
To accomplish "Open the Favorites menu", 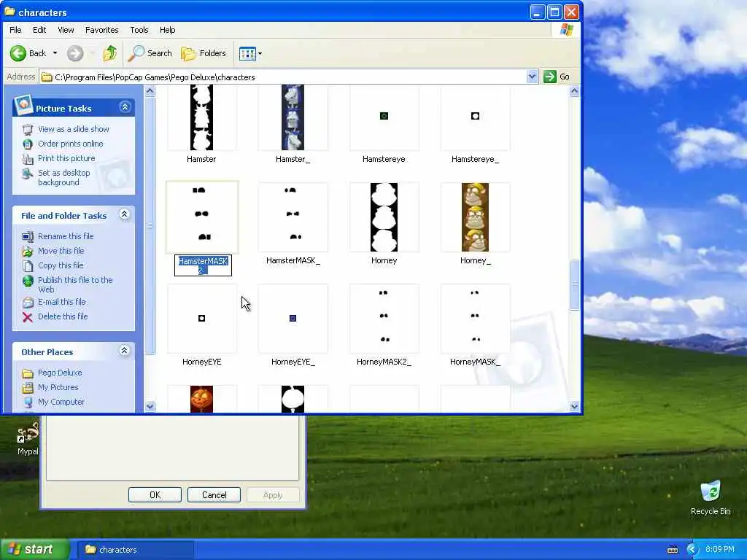I will pos(102,30).
